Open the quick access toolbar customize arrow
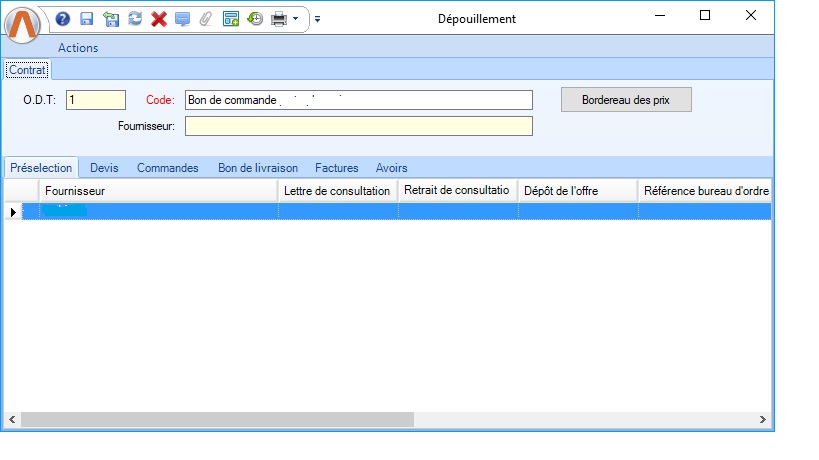 coord(317,18)
